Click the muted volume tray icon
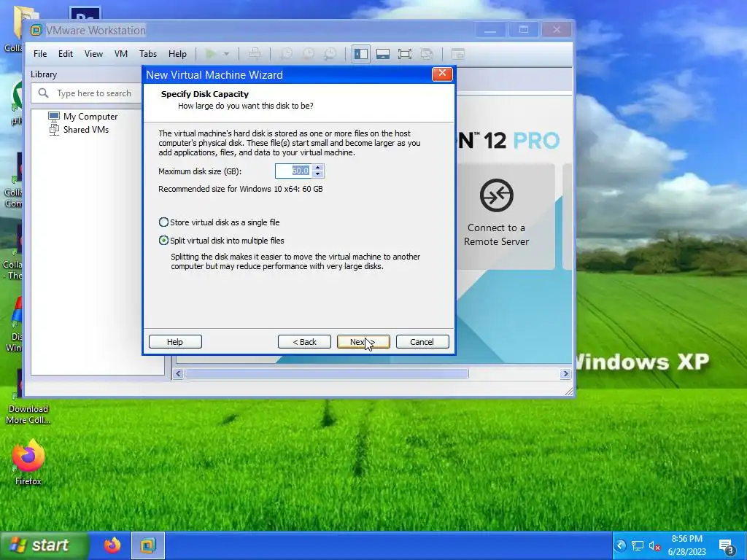This screenshot has width=747, height=560. click(x=654, y=545)
